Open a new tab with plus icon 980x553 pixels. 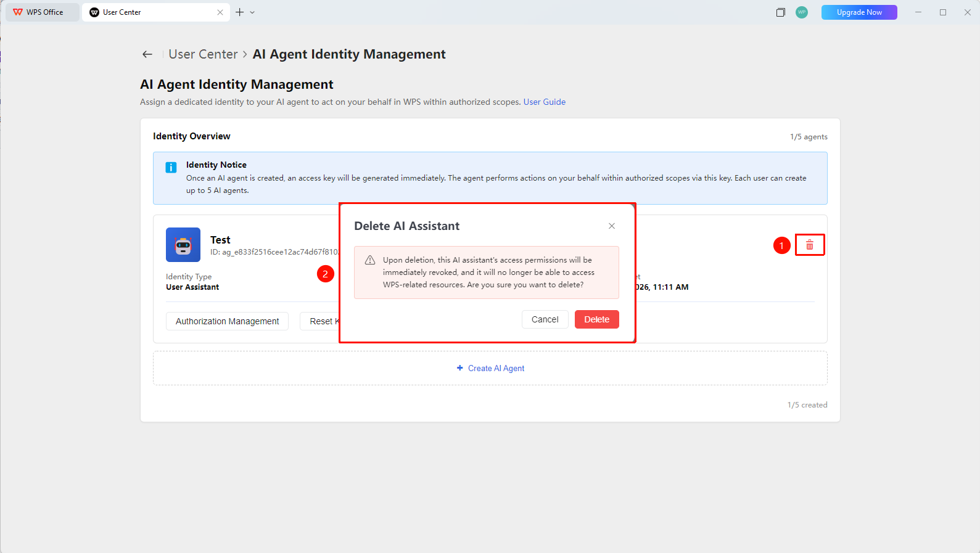[240, 12]
